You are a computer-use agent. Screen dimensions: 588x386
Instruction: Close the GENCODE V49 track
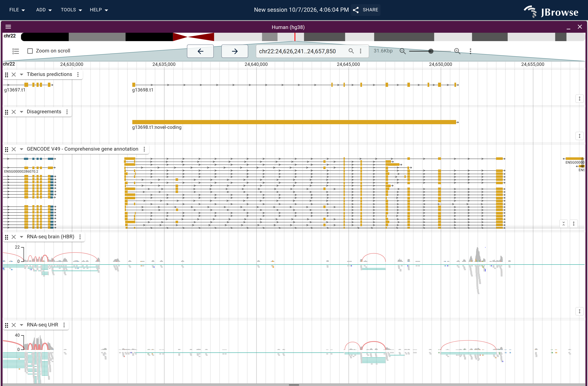click(14, 149)
